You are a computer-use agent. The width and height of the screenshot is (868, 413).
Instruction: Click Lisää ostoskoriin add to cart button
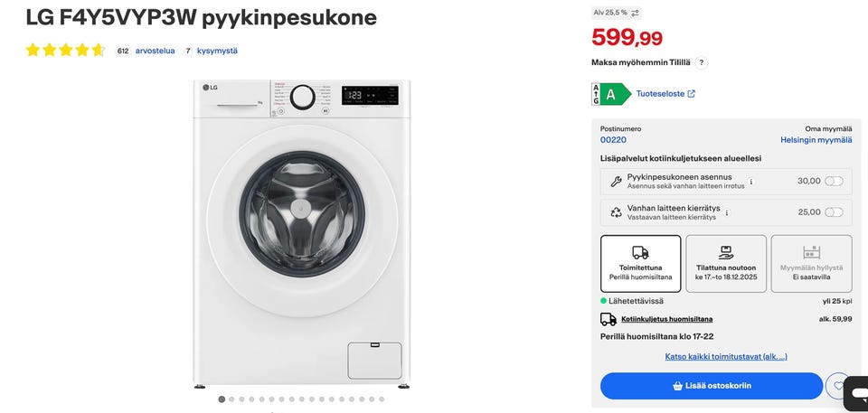[712, 386]
